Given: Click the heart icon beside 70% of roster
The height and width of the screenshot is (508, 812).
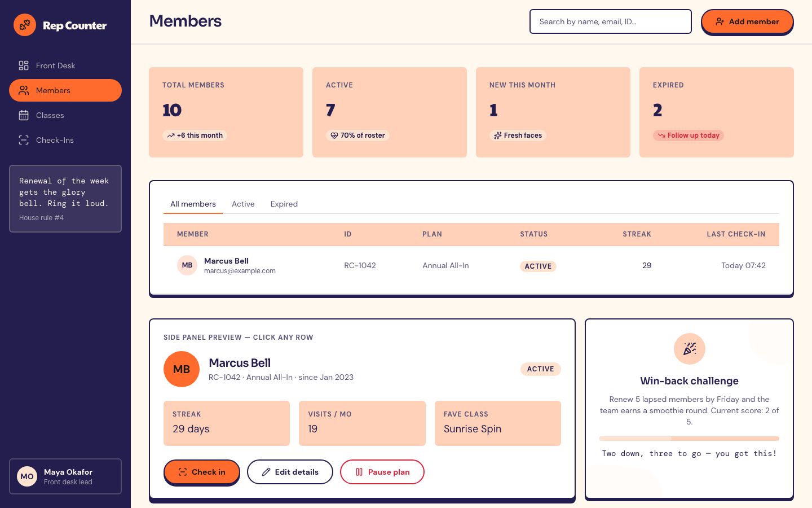Looking at the screenshot, I should [334, 135].
